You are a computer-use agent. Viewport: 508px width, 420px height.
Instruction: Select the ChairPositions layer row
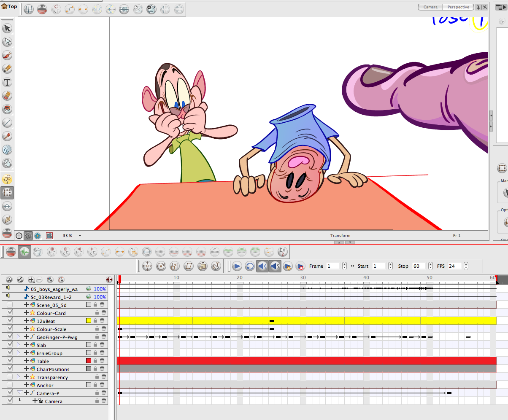[54, 369]
